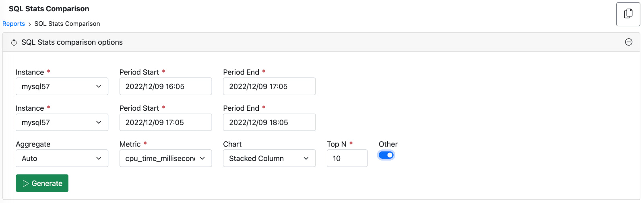Click the stopwatch icon in options header
The height and width of the screenshot is (203, 644).
point(14,42)
